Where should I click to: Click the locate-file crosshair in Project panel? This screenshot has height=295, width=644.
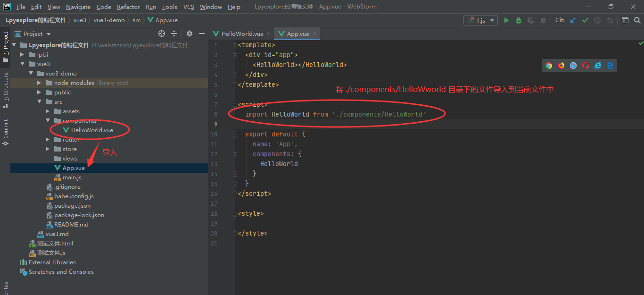point(162,34)
